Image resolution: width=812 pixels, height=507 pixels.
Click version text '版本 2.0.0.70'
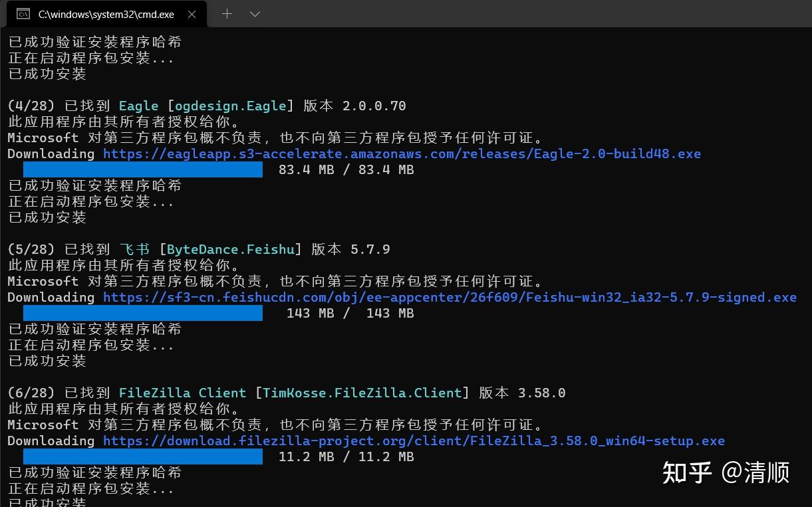coord(354,106)
